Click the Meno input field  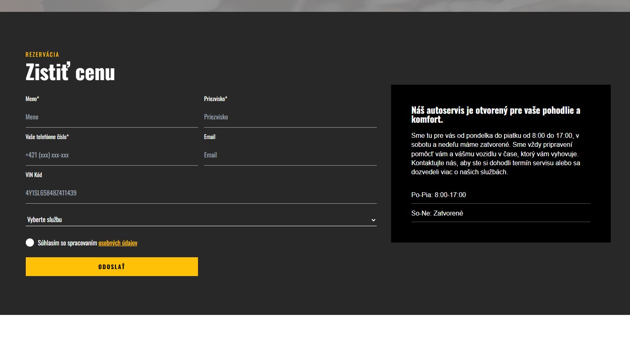(111, 117)
